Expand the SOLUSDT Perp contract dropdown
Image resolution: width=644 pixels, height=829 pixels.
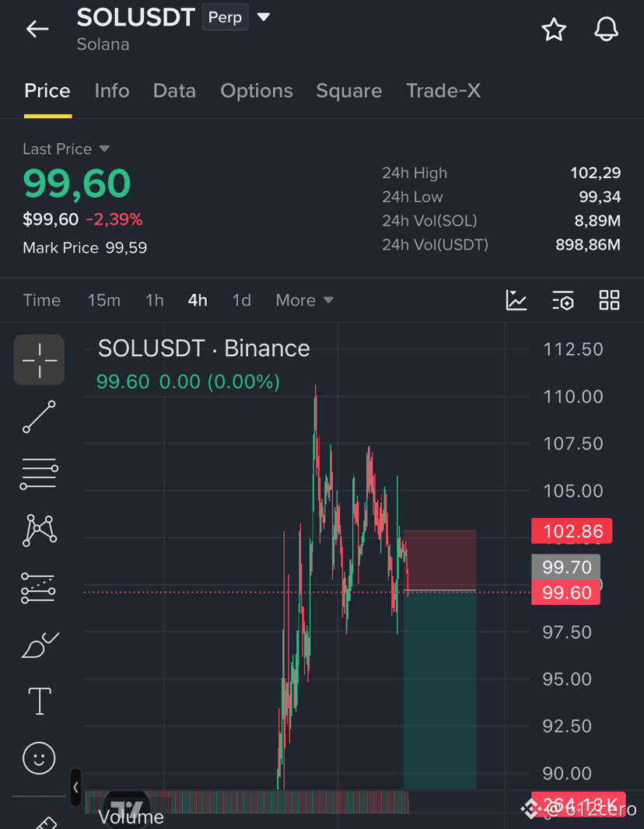tap(264, 17)
